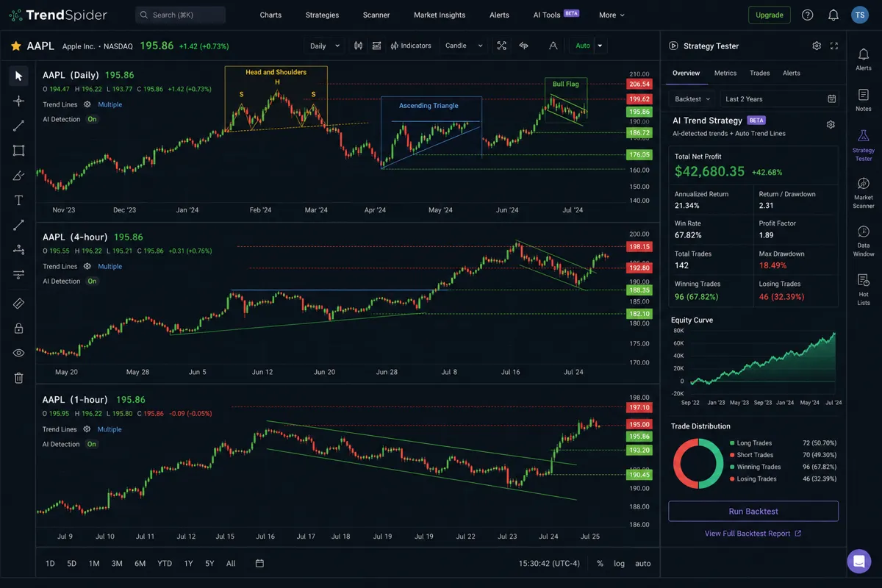
Task: Open the Strategies menu
Action: pyautogui.click(x=322, y=15)
